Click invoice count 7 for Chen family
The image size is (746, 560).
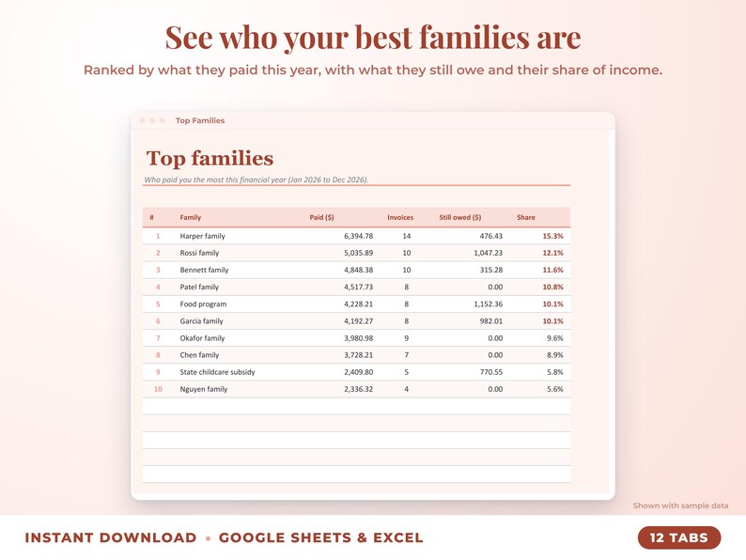point(406,355)
